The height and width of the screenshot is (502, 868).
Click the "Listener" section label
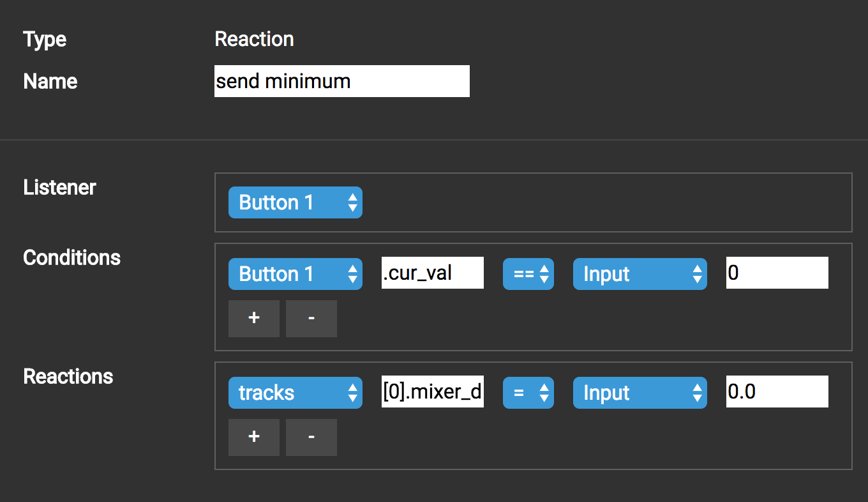(x=59, y=188)
